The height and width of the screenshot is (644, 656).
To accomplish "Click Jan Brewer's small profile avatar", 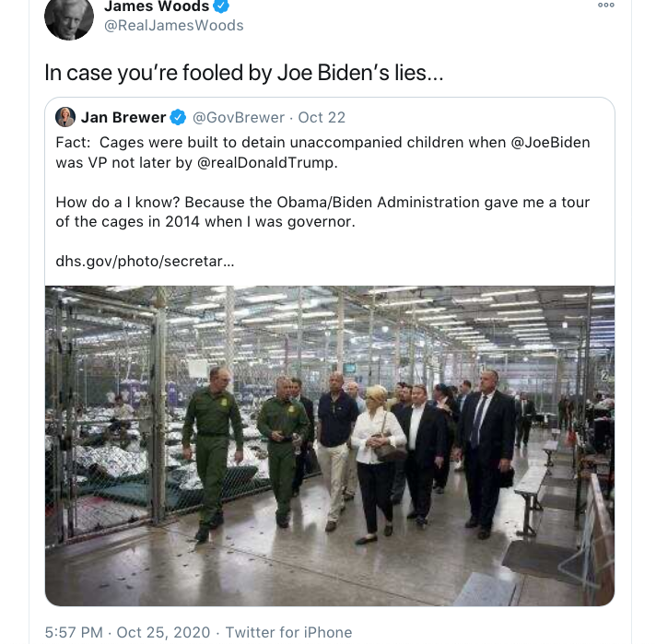I will [65, 117].
